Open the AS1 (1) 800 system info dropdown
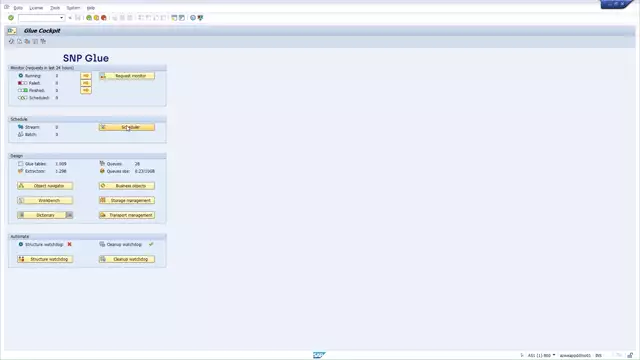 point(542,356)
